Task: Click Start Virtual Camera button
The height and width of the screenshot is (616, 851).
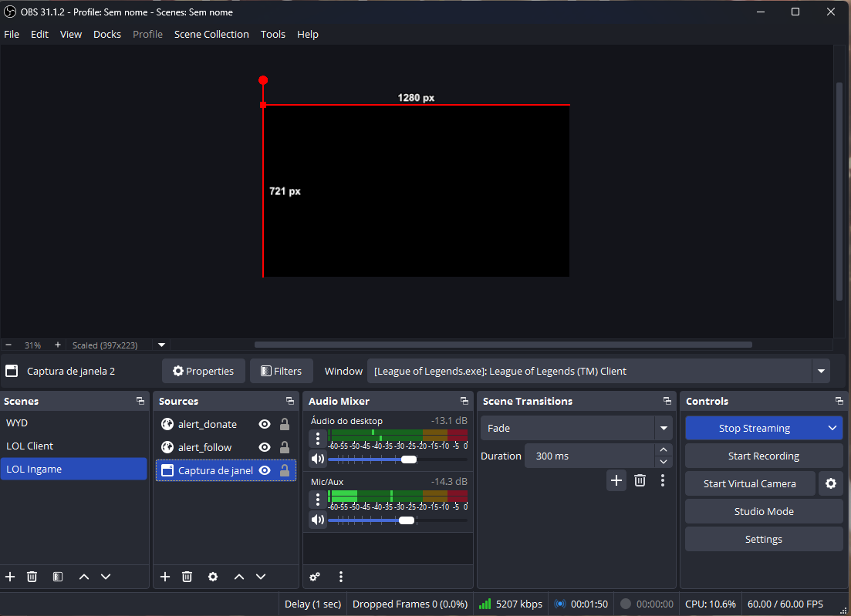Action: pyautogui.click(x=750, y=483)
